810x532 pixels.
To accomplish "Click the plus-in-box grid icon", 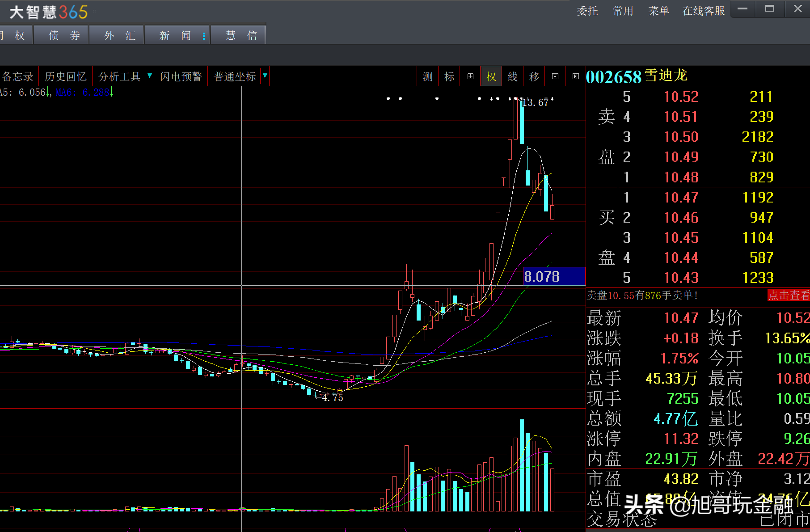I will [470, 76].
